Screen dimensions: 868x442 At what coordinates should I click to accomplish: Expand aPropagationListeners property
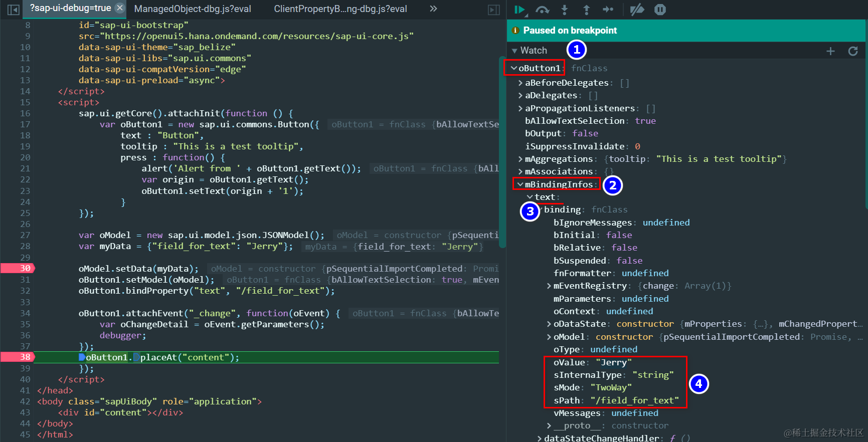[520, 108]
